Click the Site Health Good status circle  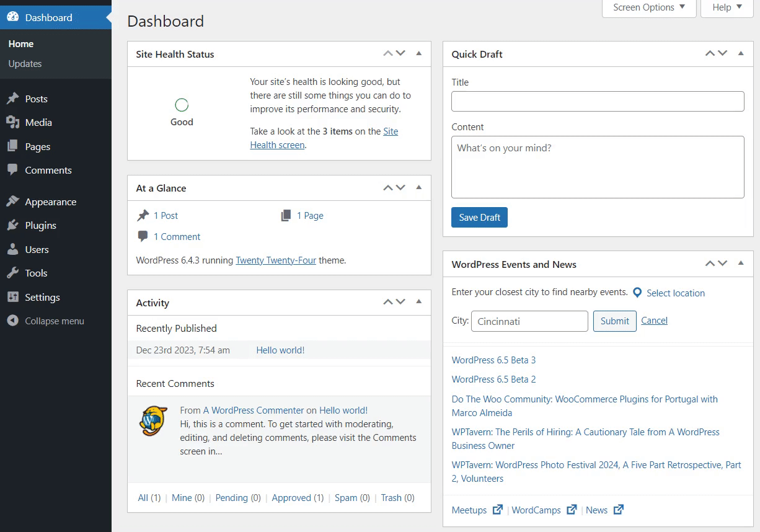pyautogui.click(x=182, y=105)
